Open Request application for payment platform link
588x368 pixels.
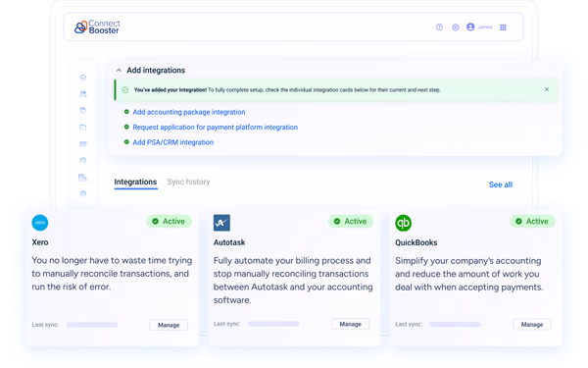pyautogui.click(x=216, y=128)
